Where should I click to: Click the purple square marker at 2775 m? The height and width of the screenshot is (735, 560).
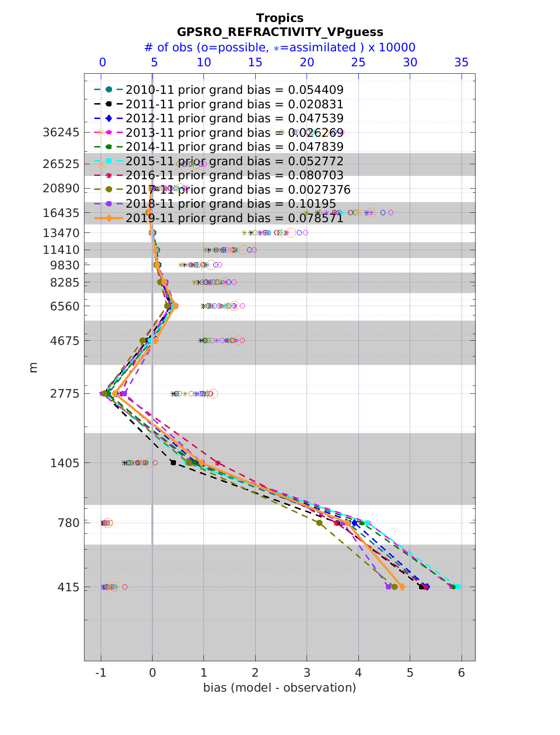coord(124,393)
